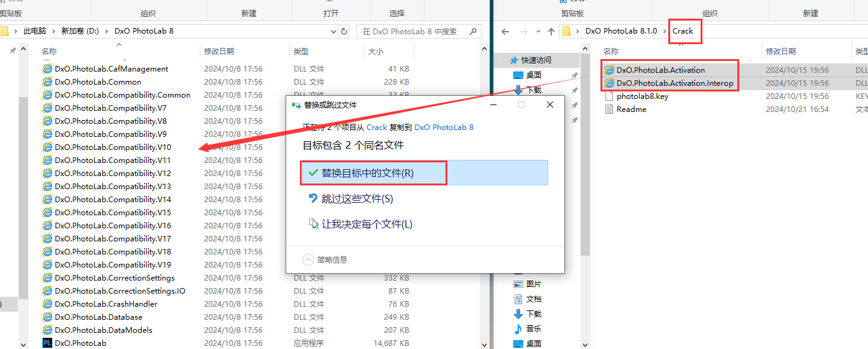Click the 332 KB size value
Screen dimensions: 868x349
point(396,278)
